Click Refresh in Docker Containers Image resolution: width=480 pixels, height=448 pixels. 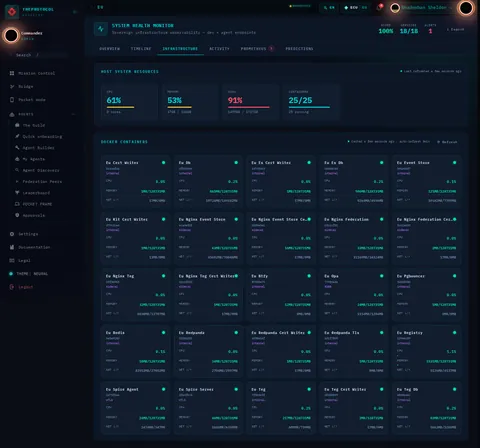pos(447,142)
